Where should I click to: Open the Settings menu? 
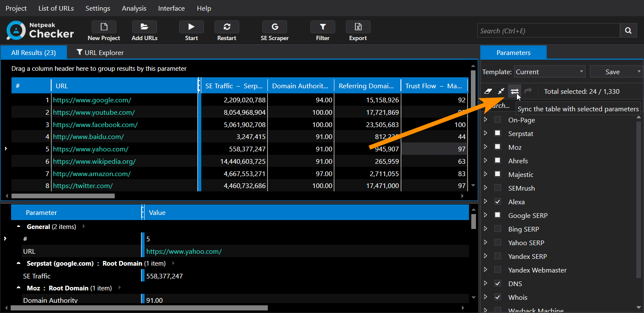pos(98,8)
